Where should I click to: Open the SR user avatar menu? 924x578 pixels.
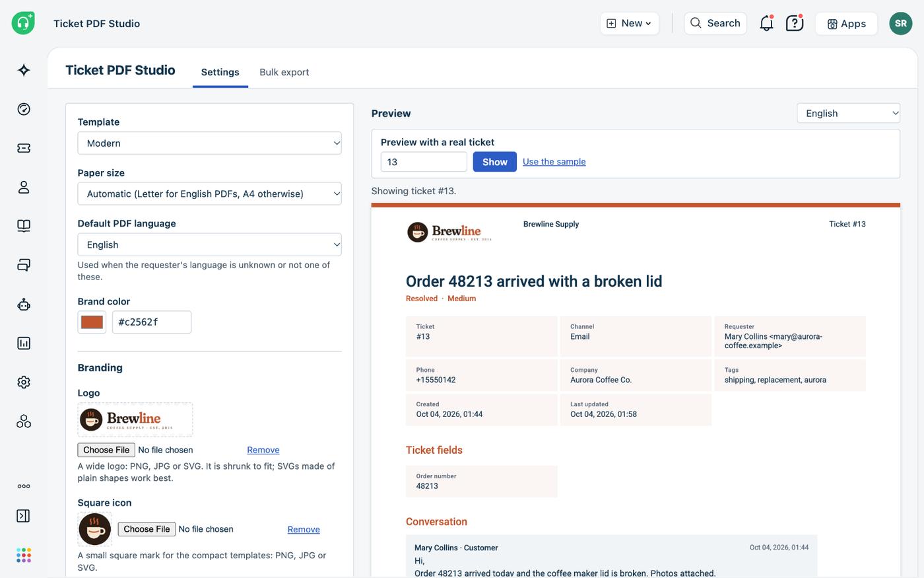pyautogui.click(x=901, y=23)
